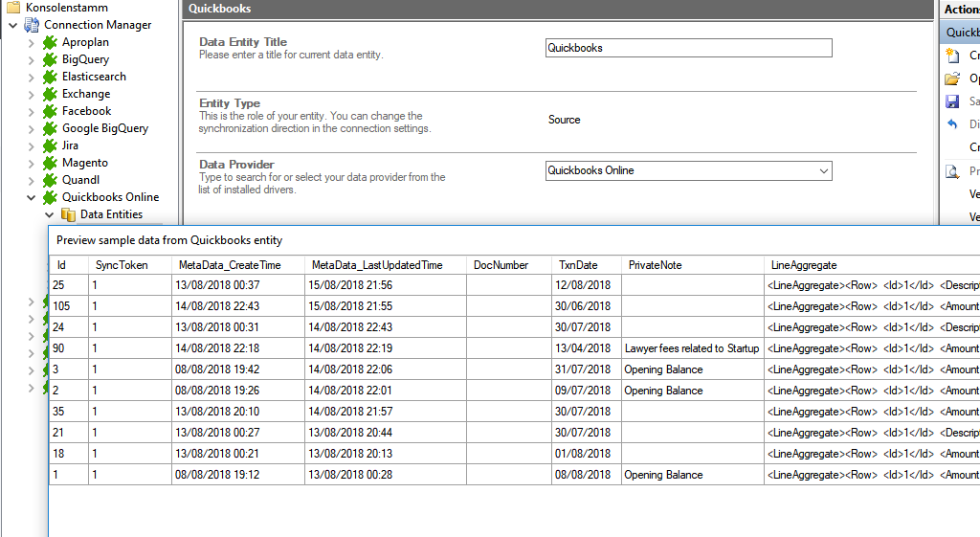Click the Elasticsearch connection puzzle icon
980x537 pixels.
coord(50,77)
